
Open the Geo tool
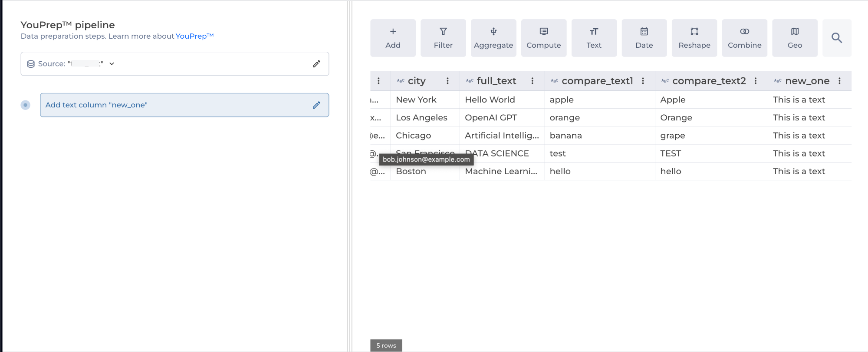795,38
